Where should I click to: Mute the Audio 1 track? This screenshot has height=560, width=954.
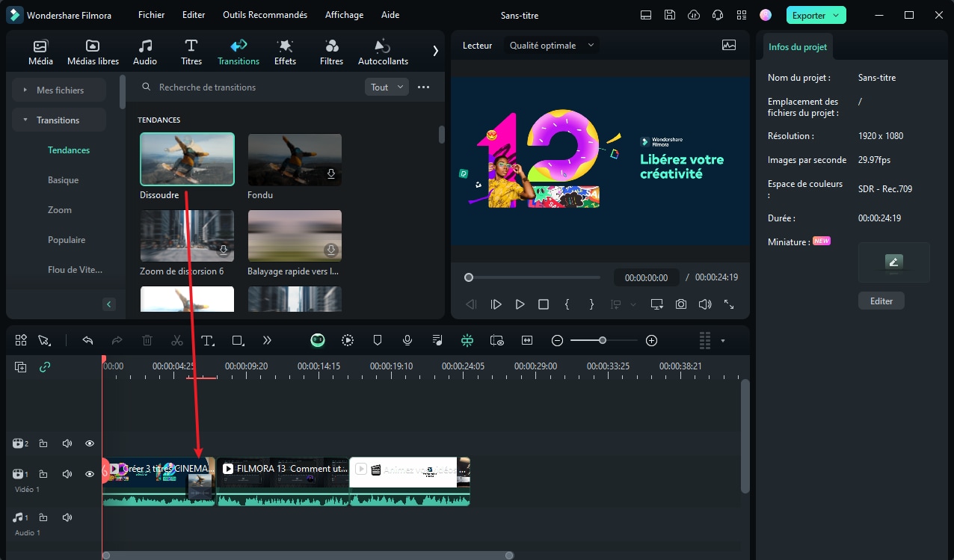(x=67, y=517)
